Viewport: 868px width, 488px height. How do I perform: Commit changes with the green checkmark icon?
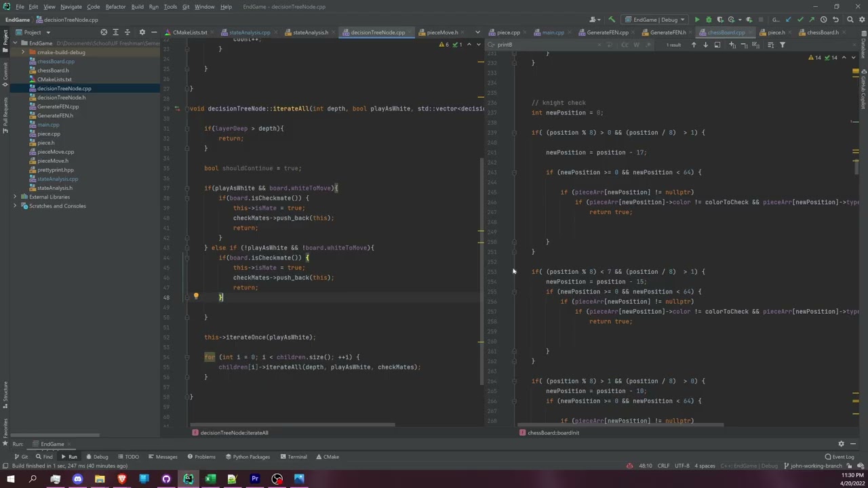(800, 20)
